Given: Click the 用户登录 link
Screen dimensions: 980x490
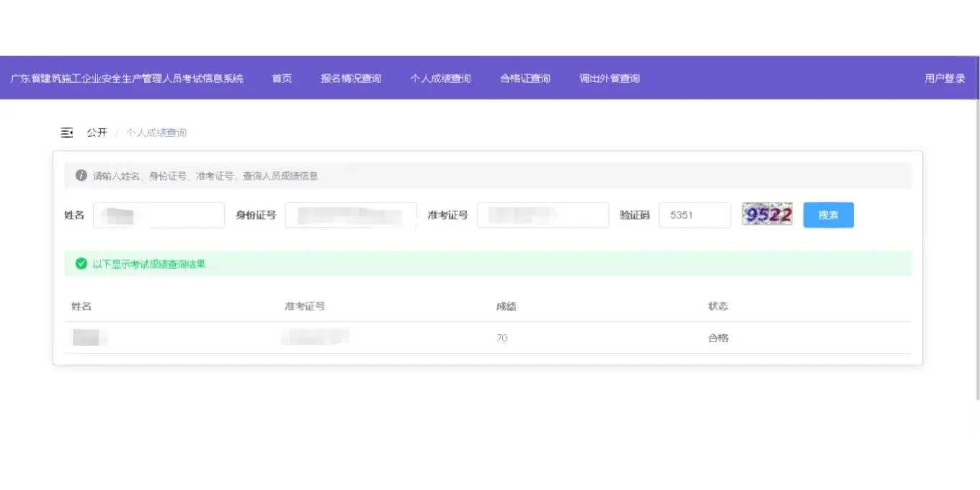Looking at the screenshot, I should [945, 78].
